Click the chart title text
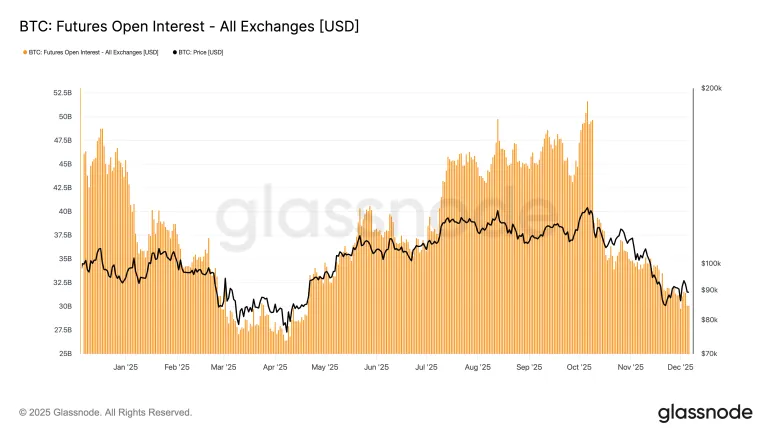This screenshot has height=435, width=773. pyautogui.click(x=182, y=23)
